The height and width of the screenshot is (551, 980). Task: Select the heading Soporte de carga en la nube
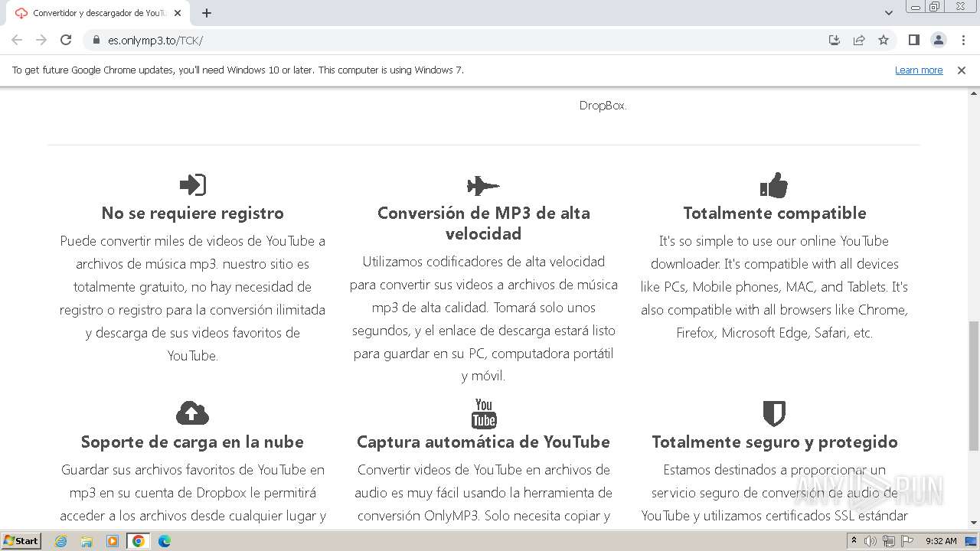pyautogui.click(x=192, y=442)
